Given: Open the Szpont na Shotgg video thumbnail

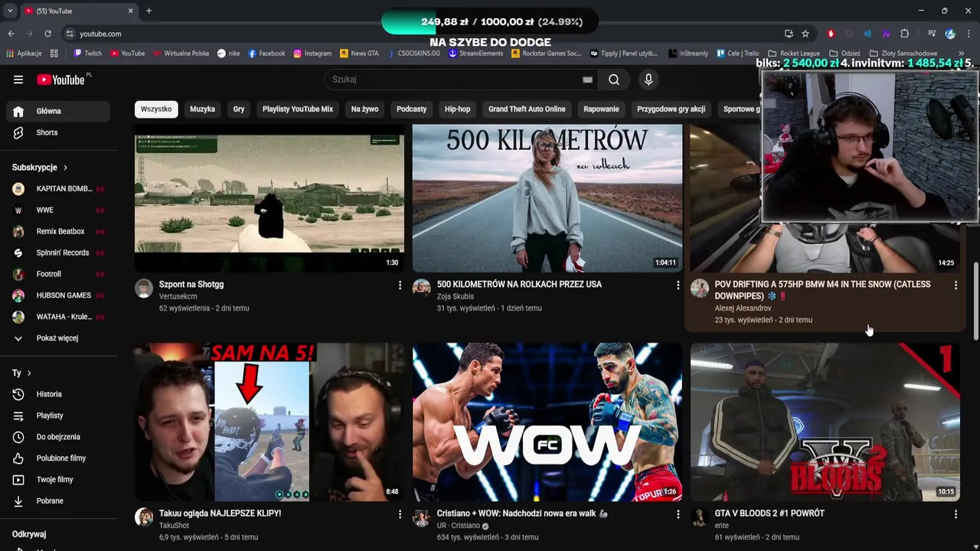Looking at the screenshot, I should coord(269,198).
